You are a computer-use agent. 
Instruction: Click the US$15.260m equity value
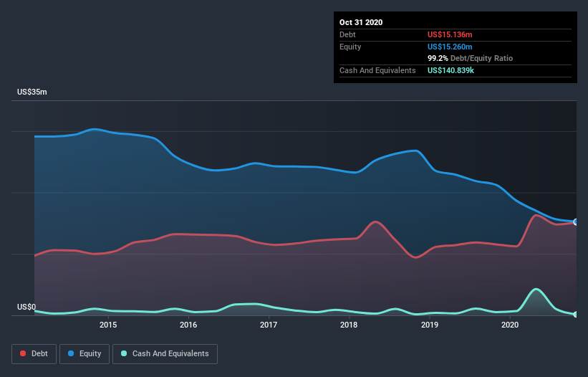[x=450, y=47]
